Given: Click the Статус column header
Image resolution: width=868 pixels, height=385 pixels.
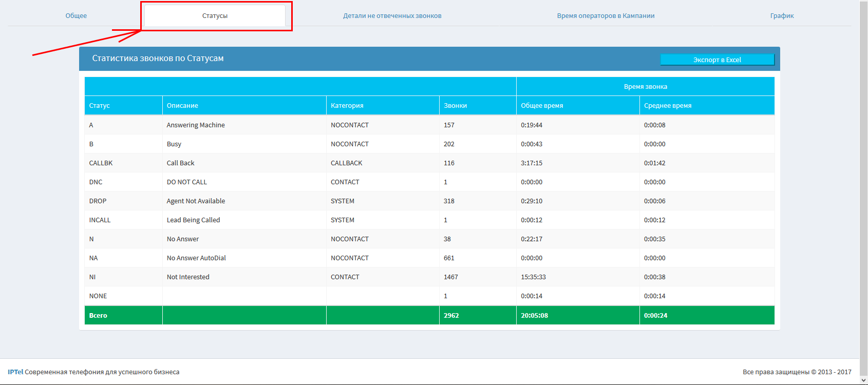Looking at the screenshot, I should 123,105.
